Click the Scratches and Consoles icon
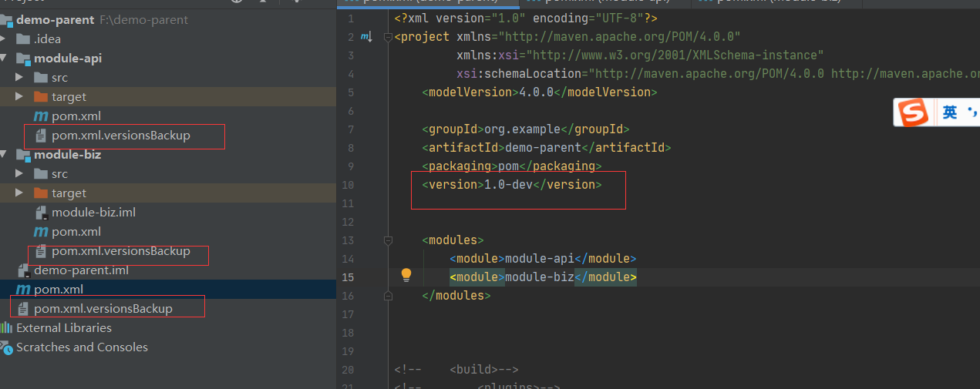This screenshot has height=389, width=980. [7, 347]
